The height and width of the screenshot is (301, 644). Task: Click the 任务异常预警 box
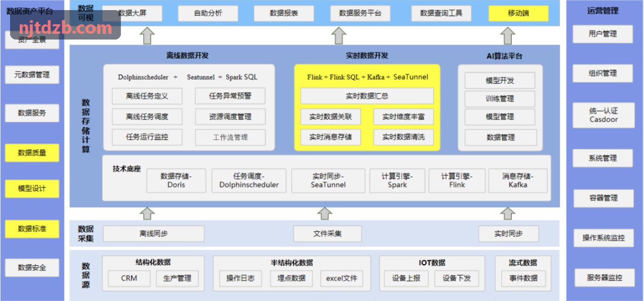click(230, 96)
